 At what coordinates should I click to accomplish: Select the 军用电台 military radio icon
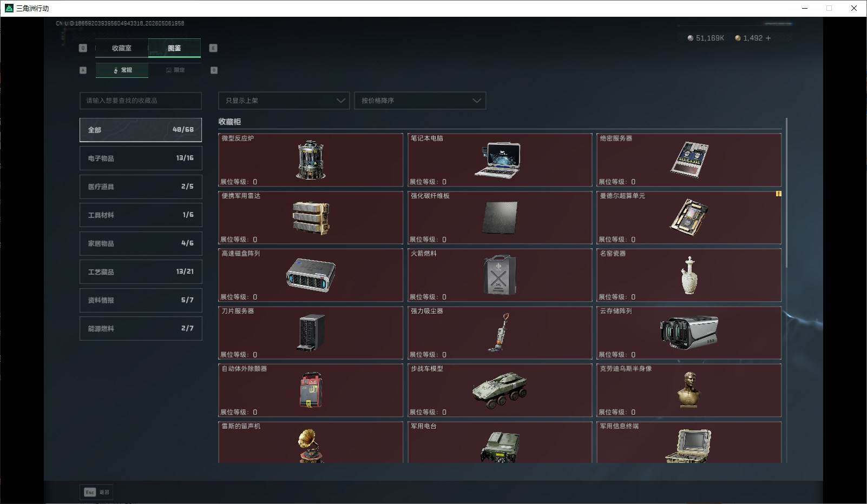point(500,447)
